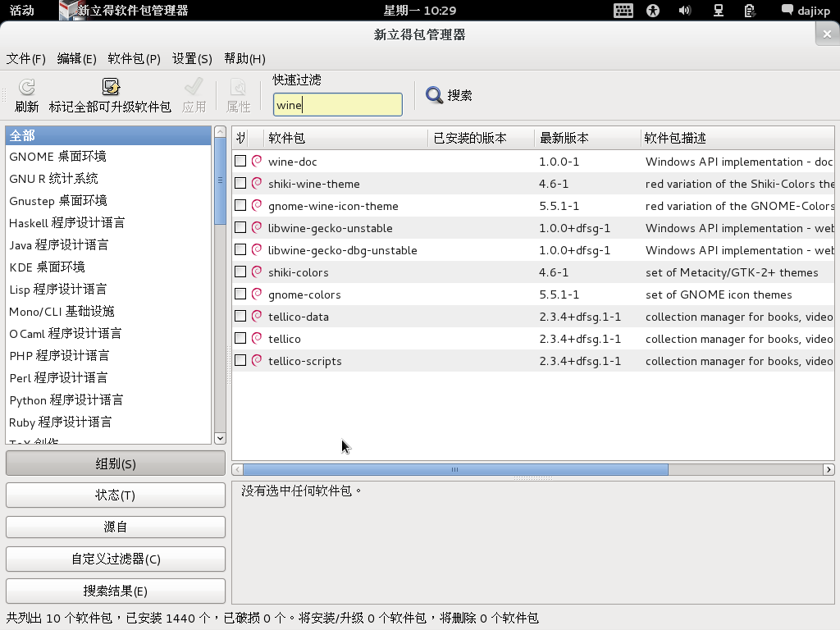Click the Apply (应用) checkmark icon
This screenshot has width=840, height=630.
194,87
